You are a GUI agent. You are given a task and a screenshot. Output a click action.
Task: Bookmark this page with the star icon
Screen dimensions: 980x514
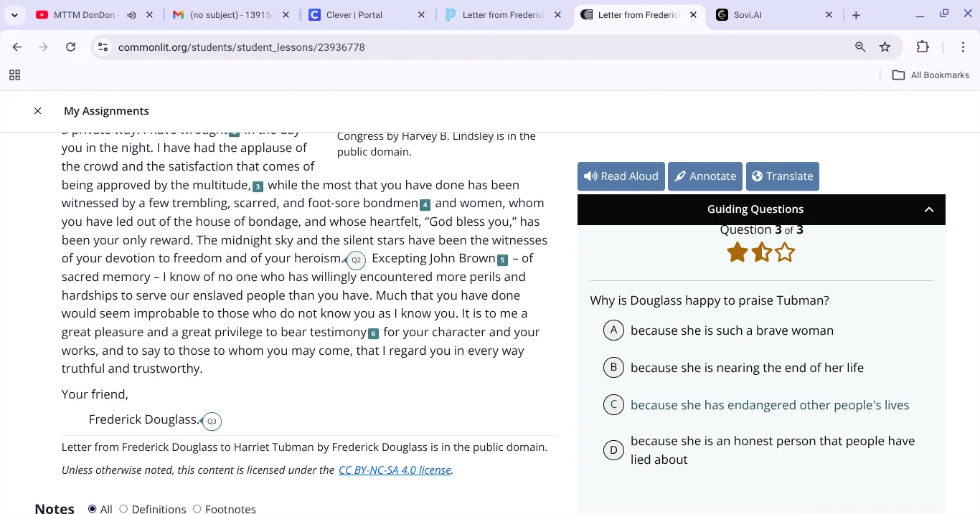pos(885,47)
